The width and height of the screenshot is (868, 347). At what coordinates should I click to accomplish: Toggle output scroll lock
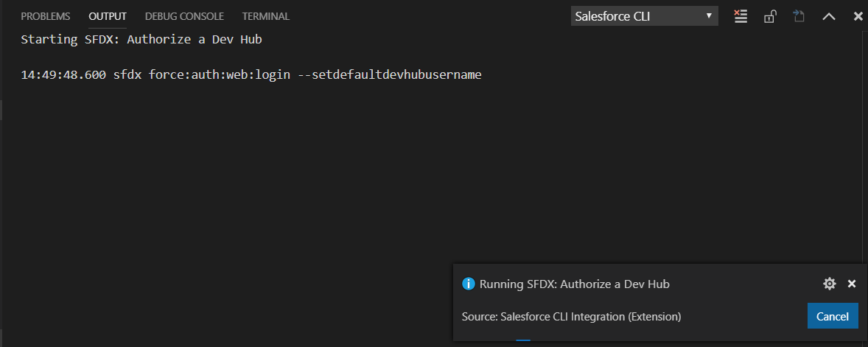tap(770, 16)
